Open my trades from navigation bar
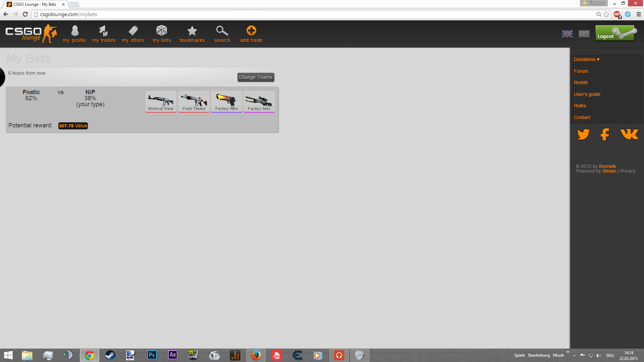Viewport: 644px width, 362px height. 103,31
